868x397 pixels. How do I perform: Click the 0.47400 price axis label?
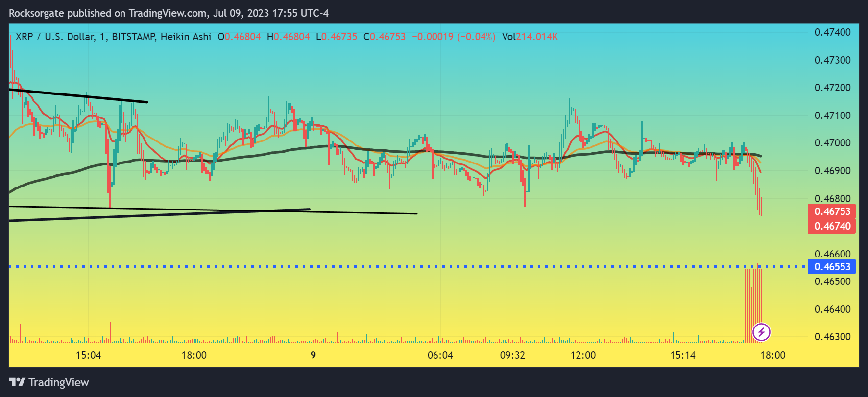tap(832, 32)
